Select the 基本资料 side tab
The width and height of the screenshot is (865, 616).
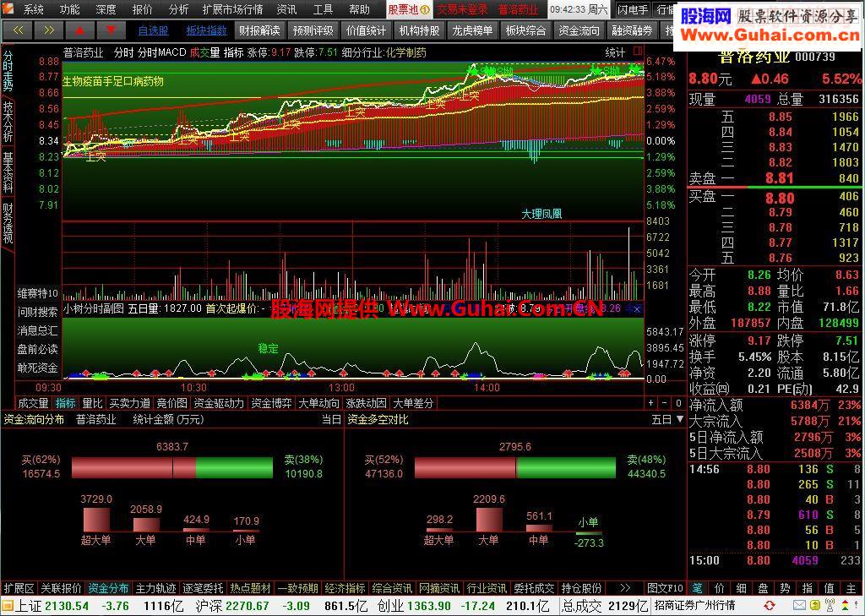click(8, 172)
